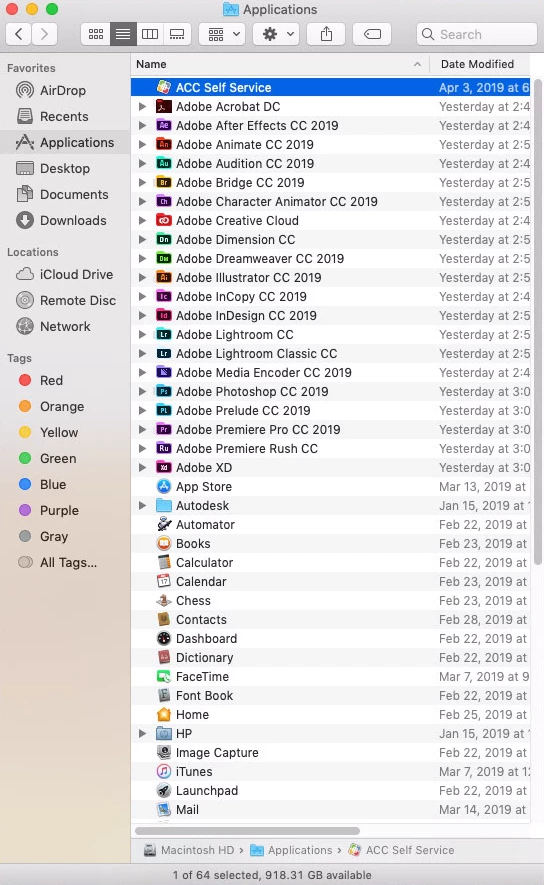The image size is (544, 885).
Task: Switch to icon view in toolbar
Action: tap(96, 34)
